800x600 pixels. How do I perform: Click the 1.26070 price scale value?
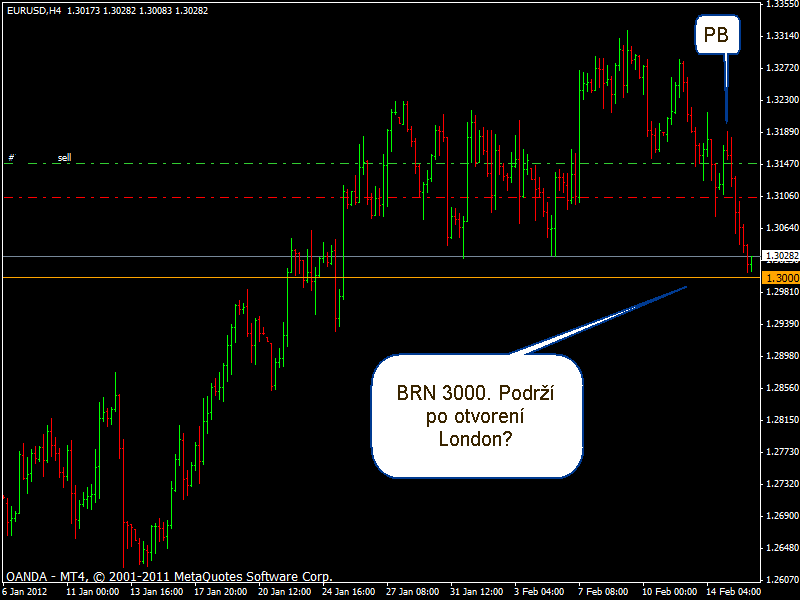click(x=782, y=580)
